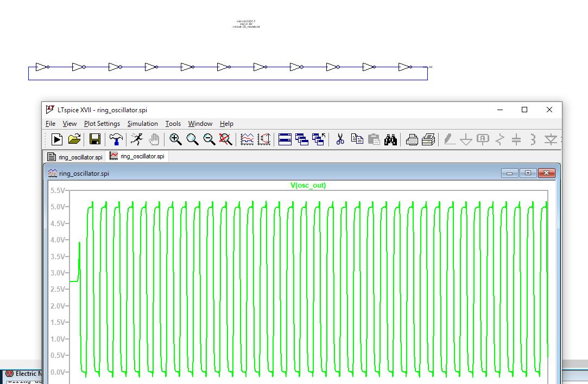Screen dimensions: 588x384
Task: Switch to the netlist ring_oscillator.spi tab
Action: click(75, 157)
